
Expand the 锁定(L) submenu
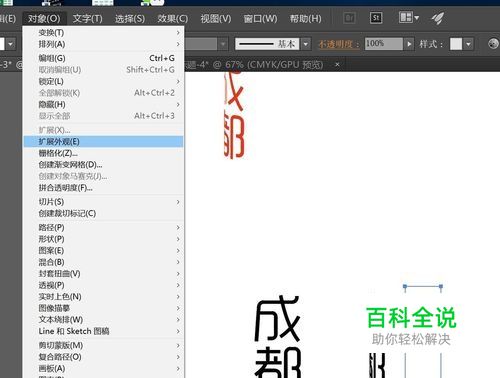coord(103,81)
